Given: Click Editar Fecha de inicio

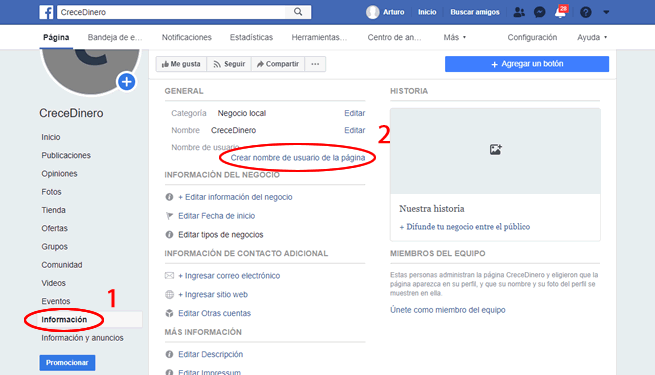Looking at the screenshot, I should [x=216, y=216].
